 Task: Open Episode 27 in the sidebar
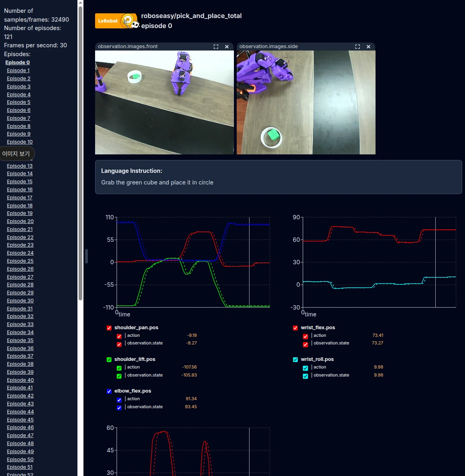(20, 277)
